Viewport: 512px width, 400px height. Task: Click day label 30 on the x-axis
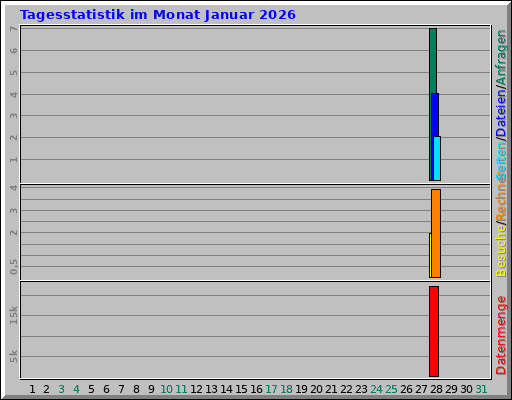click(x=466, y=389)
